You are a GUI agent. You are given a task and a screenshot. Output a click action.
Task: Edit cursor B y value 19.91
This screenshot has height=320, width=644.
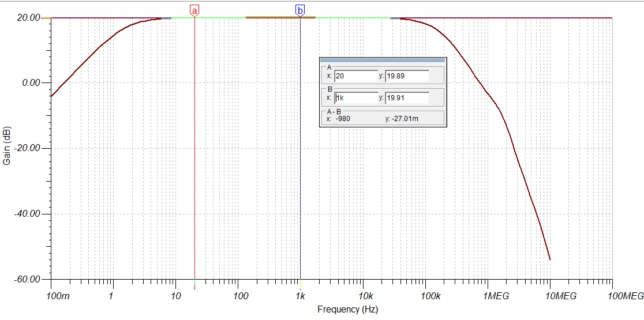pyautogui.click(x=407, y=98)
